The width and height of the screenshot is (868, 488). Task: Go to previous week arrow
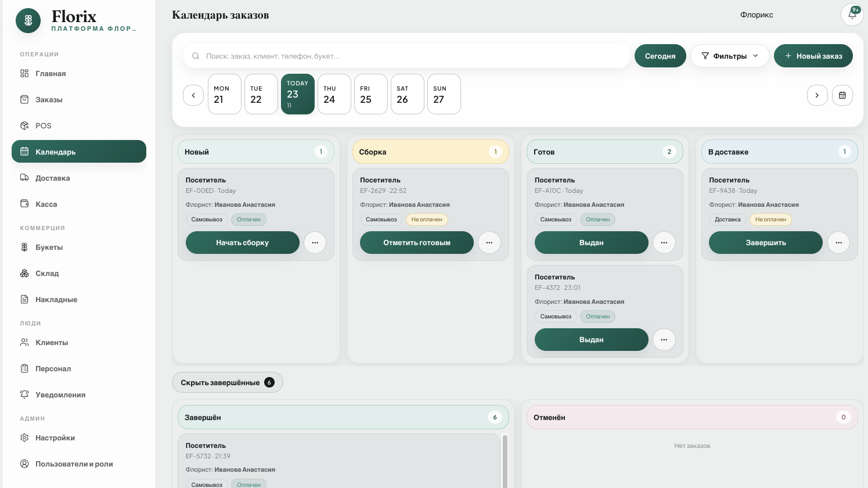(x=193, y=95)
